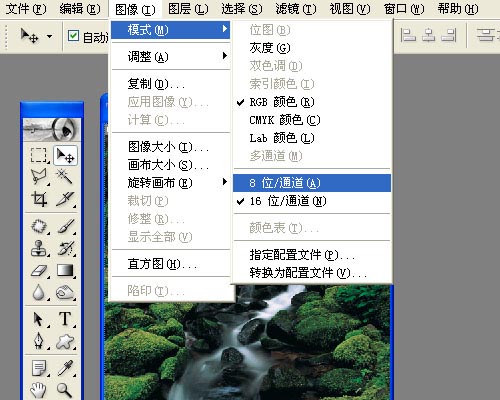Select the Eraser tool

[39, 270]
